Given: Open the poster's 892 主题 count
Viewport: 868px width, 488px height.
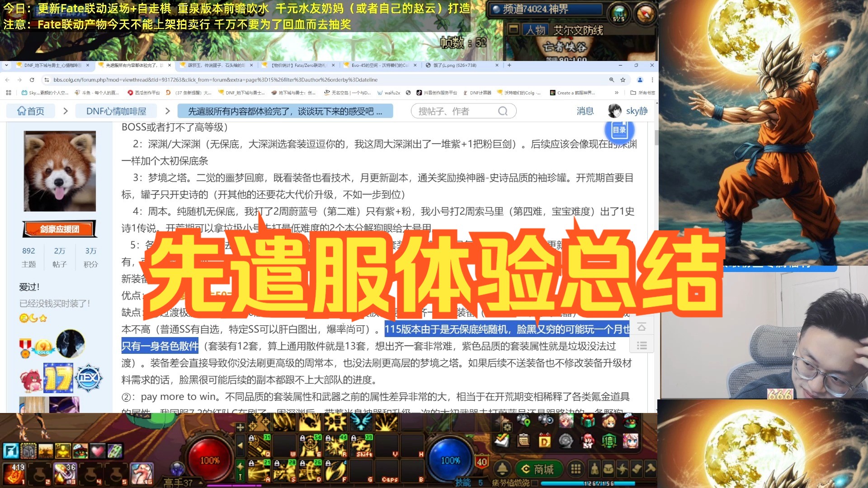Looking at the screenshot, I should point(28,257).
